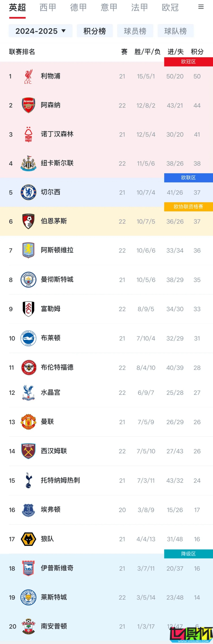Select the Brighton seagull badge
The width and height of the screenshot is (213, 644).
28,338
